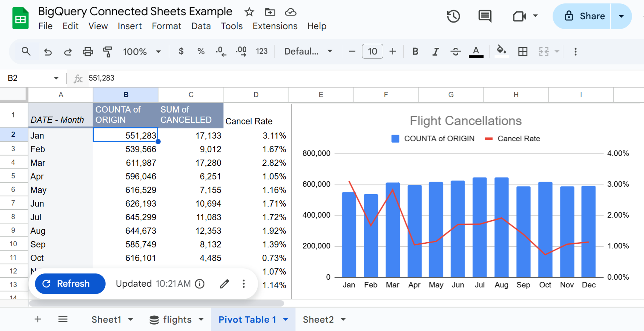
Task: Click the Refresh button
Action: (x=70, y=283)
